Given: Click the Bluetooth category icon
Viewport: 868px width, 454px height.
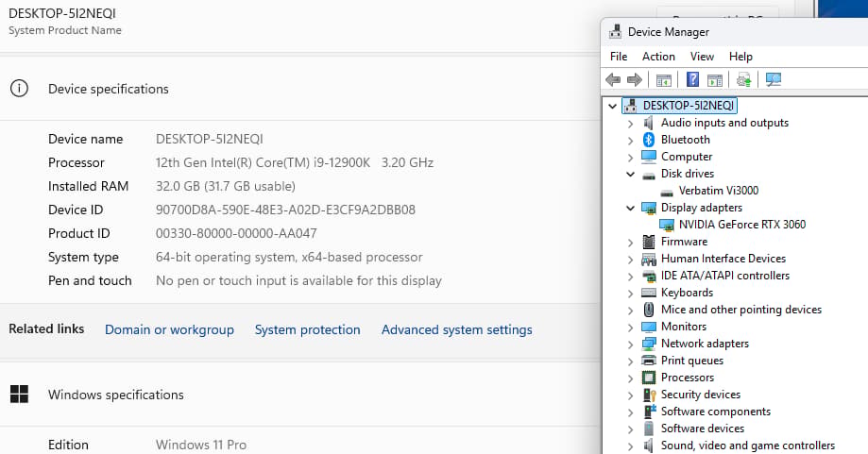Looking at the screenshot, I should tap(649, 140).
